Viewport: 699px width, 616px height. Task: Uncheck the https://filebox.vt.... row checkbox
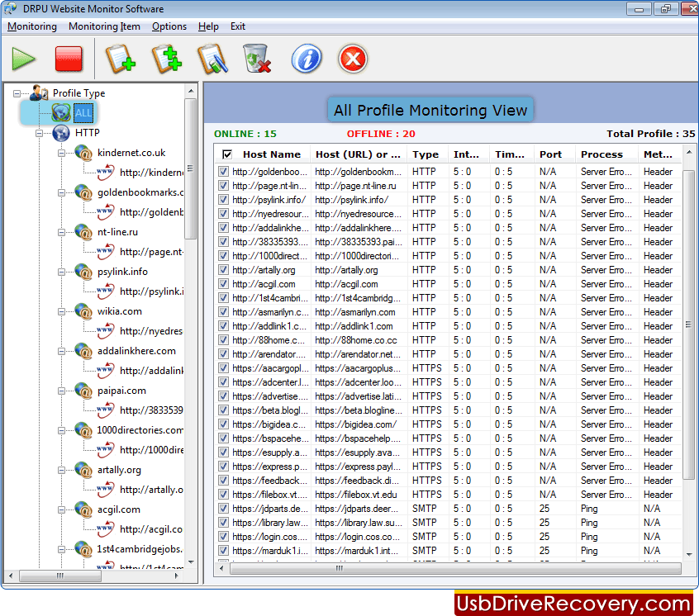tap(223, 495)
